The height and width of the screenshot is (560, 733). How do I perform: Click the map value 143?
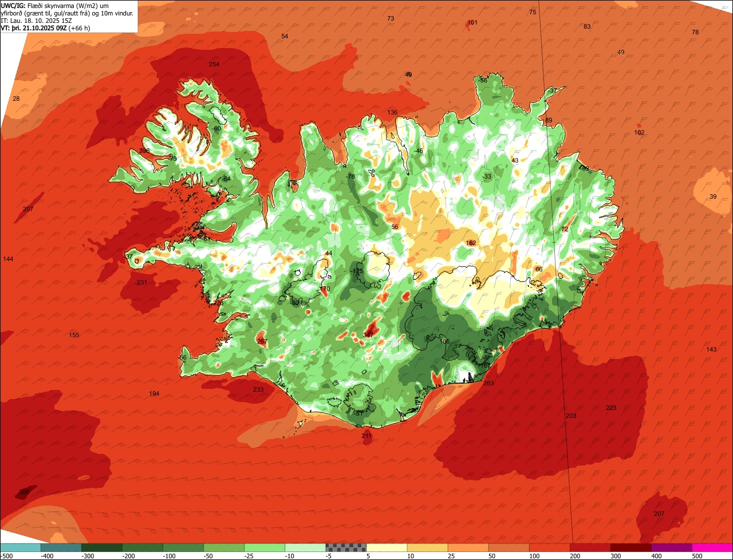(x=711, y=349)
